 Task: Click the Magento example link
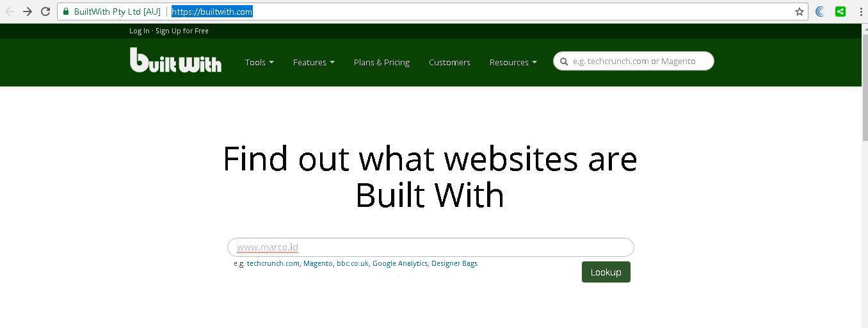point(318,263)
